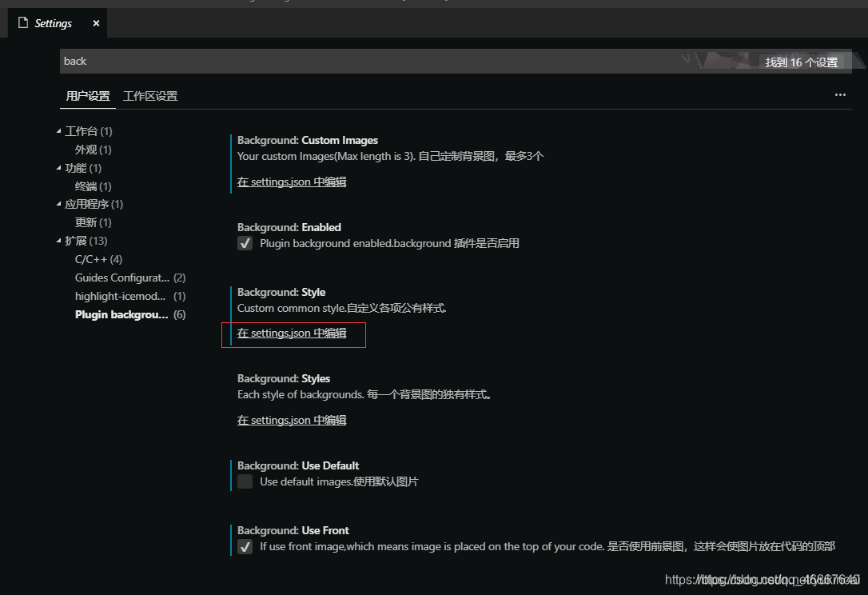Click the 'Background: Style' heading
868x595 pixels.
(x=281, y=292)
